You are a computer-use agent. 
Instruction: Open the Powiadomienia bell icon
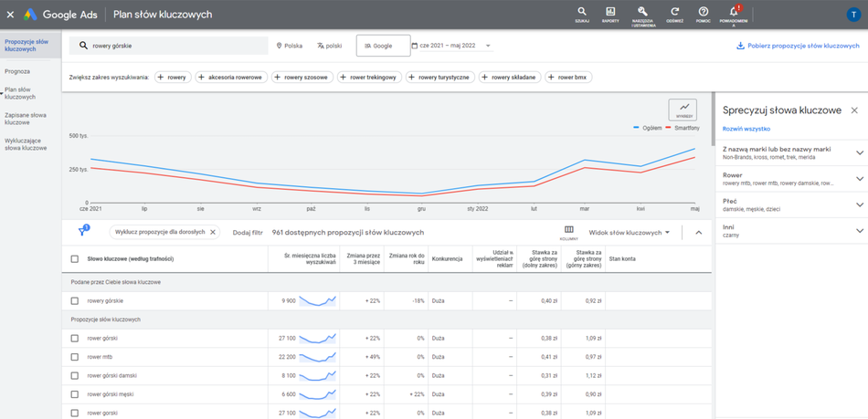(734, 12)
